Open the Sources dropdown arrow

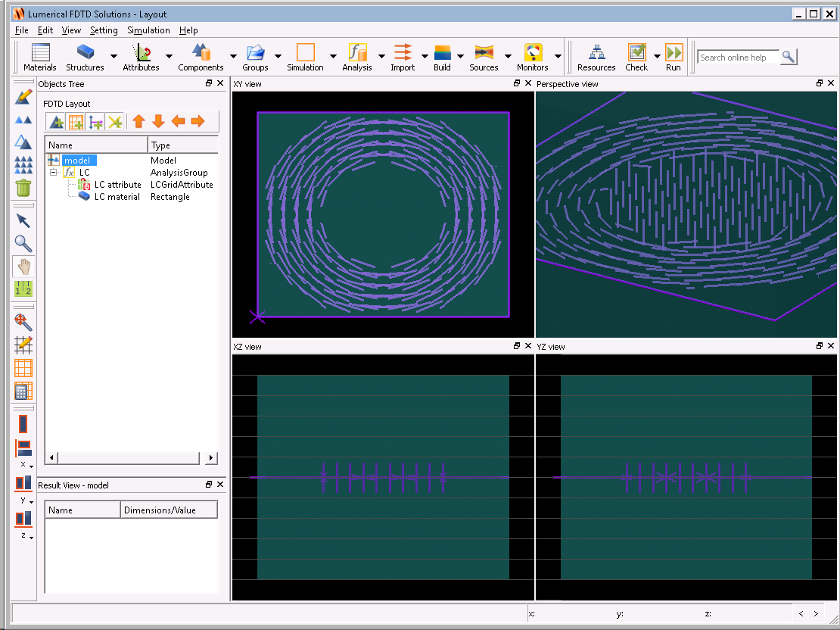pos(508,56)
